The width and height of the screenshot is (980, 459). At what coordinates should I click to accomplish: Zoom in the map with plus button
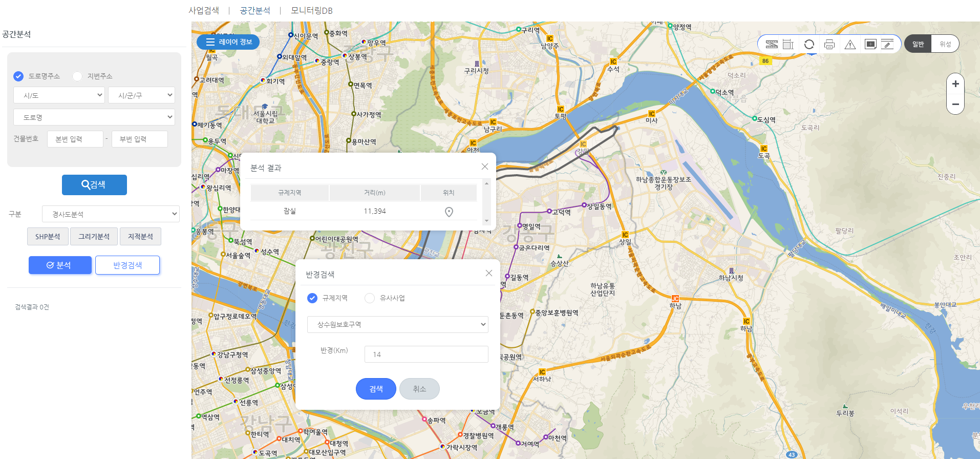tap(955, 84)
